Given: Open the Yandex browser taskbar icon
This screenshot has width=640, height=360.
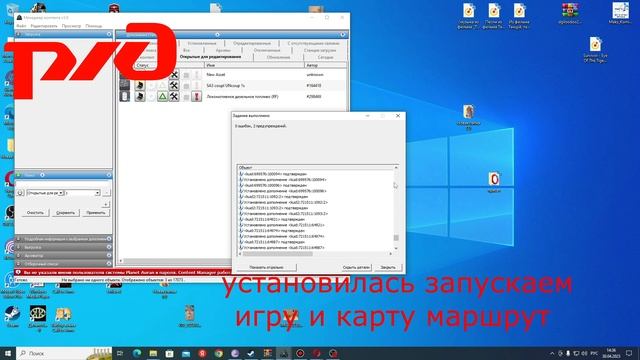Looking at the screenshot, I should 202,353.
